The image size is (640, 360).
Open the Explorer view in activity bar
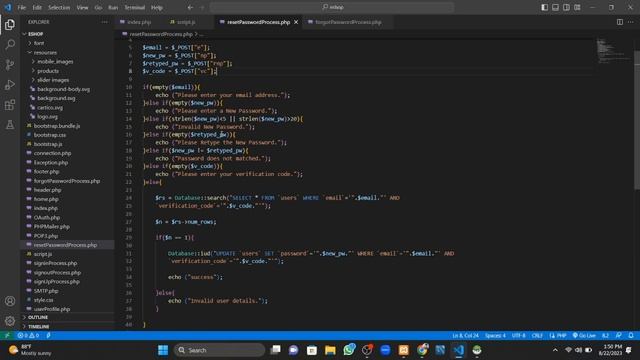[x=10, y=24]
